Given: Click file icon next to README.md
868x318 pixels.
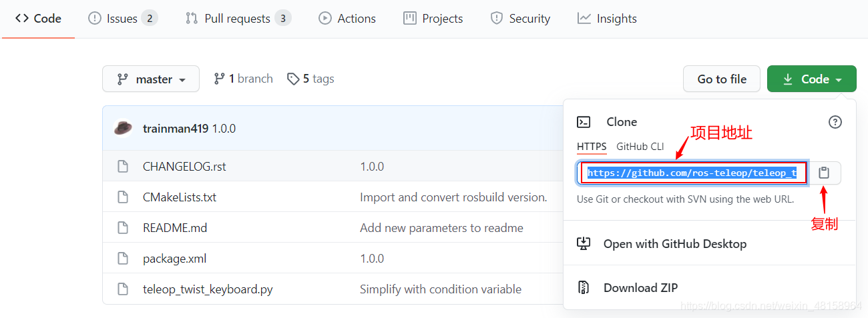Looking at the screenshot, I should 123,228.
